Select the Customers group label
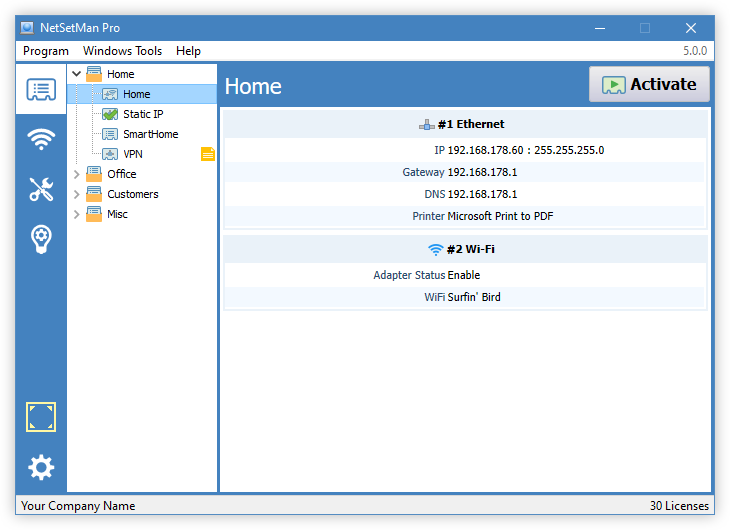The width and height of the screenshot is (730, 530). tap(133, 194)
